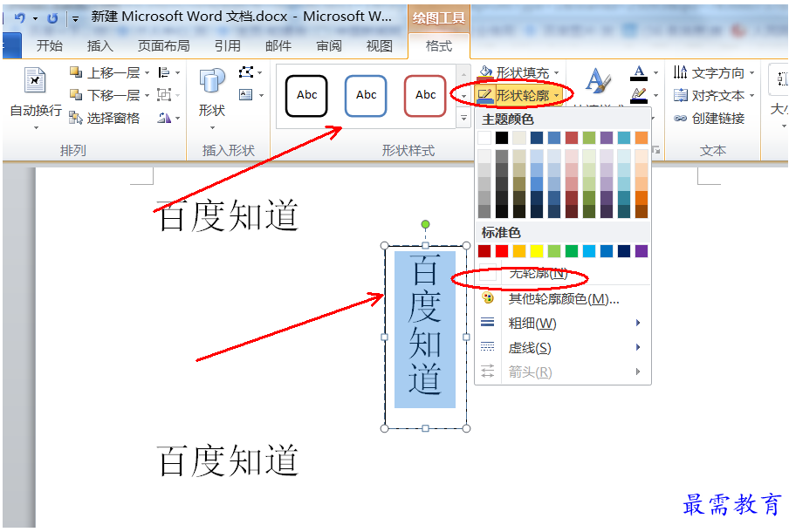Open the blue File tab button
The image size is (789, 532).
click(x=11, y=45)
